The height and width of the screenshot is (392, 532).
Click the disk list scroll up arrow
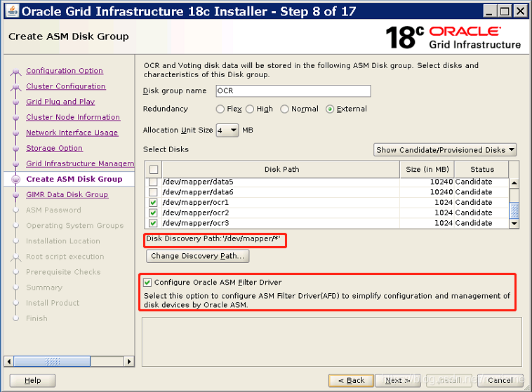click(514, 183)
